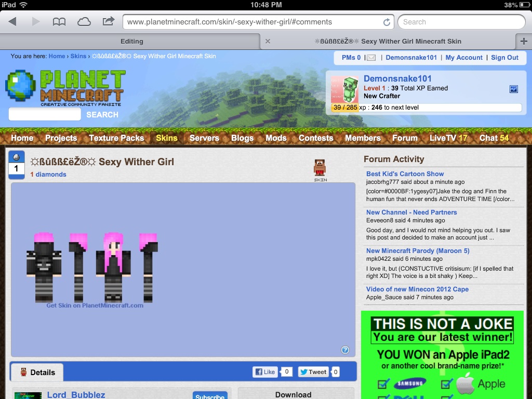The height and width of the screenshot is (399, 532).
Task: Open Skins in navigation bar
Action: tap(167, 138)
